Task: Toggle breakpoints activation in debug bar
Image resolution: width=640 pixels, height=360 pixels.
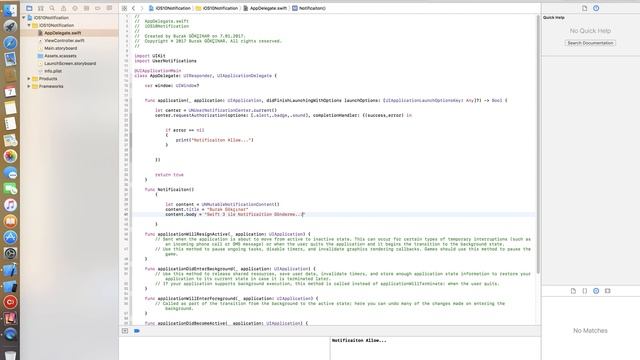Action: (137, 331)
